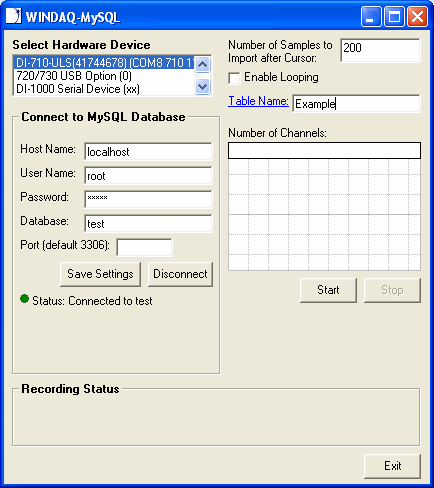The height and width of the screenshot is (488, 434).
Task: Open the Table Name link
Action: tap(258, 101)
